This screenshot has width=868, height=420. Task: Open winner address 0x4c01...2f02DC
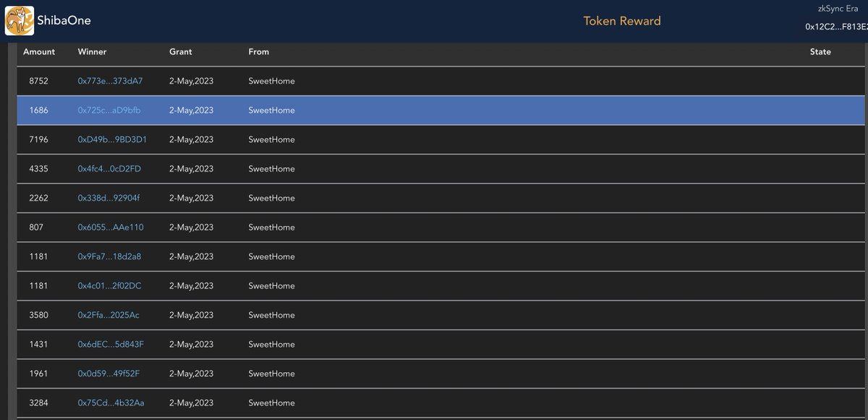tap(109, 286)
